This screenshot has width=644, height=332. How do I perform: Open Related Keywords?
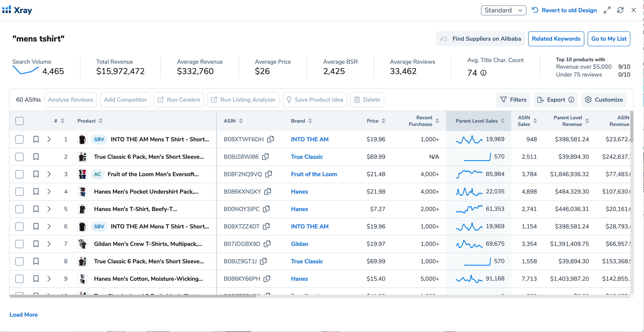[556, 39]
